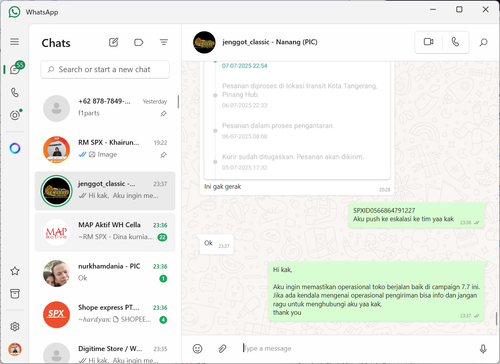Viewport: 500px width, 364px height.
Task: Open the hamburger navigation menu
Action: click(14, 42)
